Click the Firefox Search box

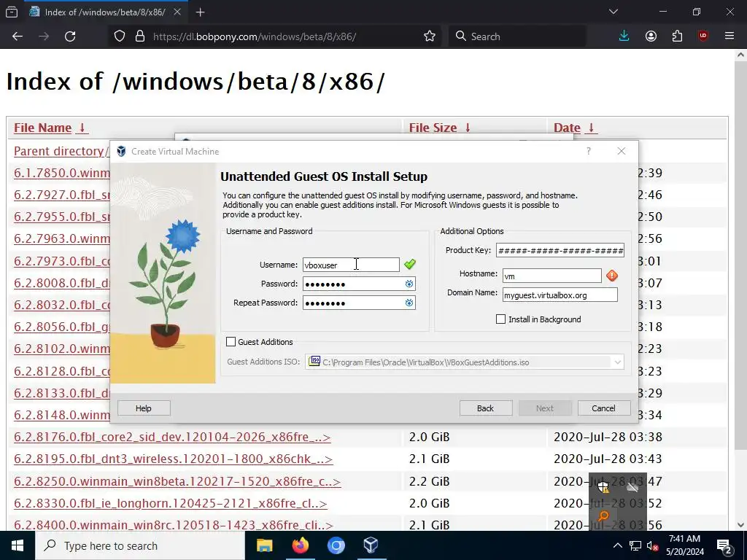point(517,36)
